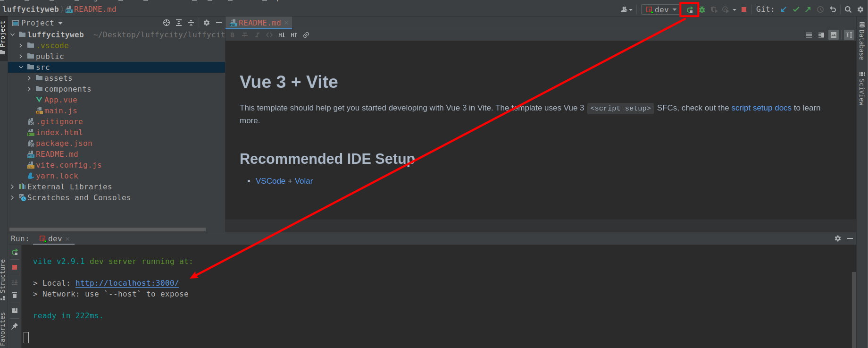Toggle auto-scroll preview button
The height and width of the screenshot is (348, 868).
pyautogui.click(x=849, y=35)
